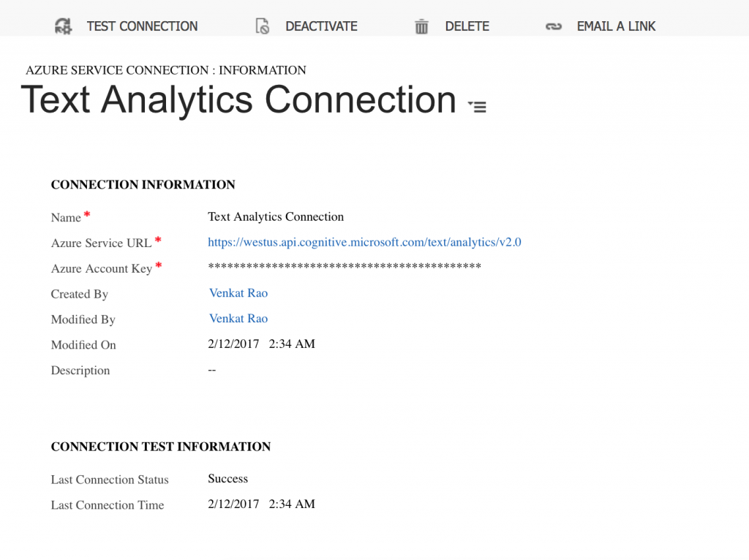Select the DEACTIVATE command label

pyautogui.click(x=321, y=26)
